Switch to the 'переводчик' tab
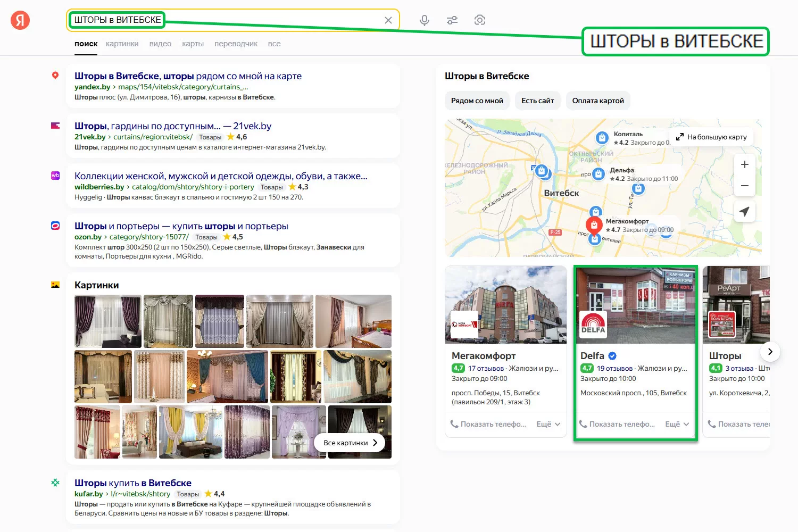 (236, 44)
